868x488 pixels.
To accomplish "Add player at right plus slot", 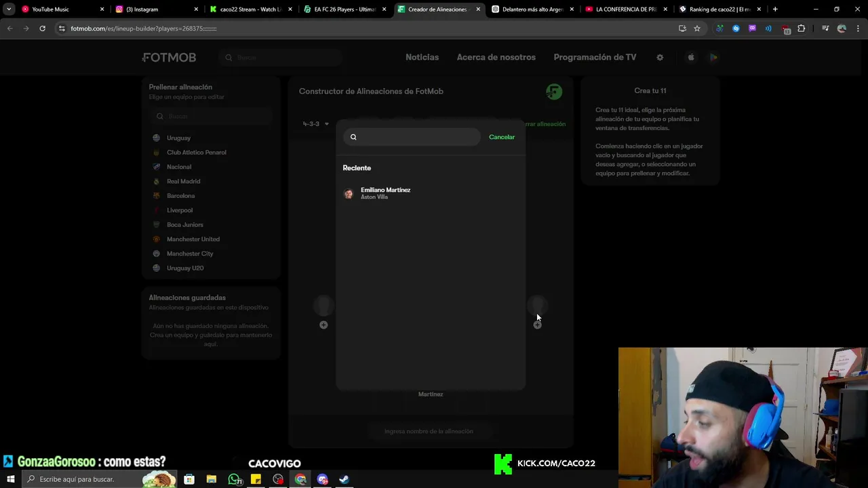I will tap(537, 325).
